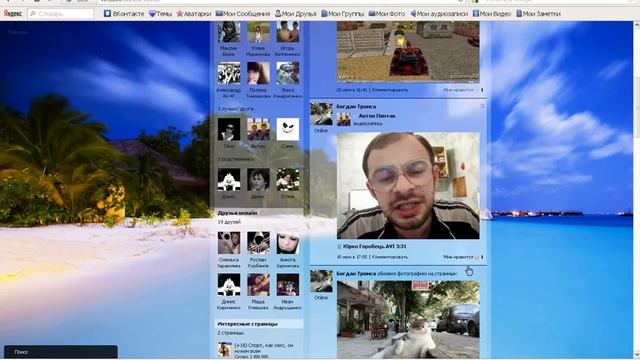Screen dimensions: 640x360
Task: Click Комментировать under the Юрко Горобець video
Action: [x=389, y=257]
